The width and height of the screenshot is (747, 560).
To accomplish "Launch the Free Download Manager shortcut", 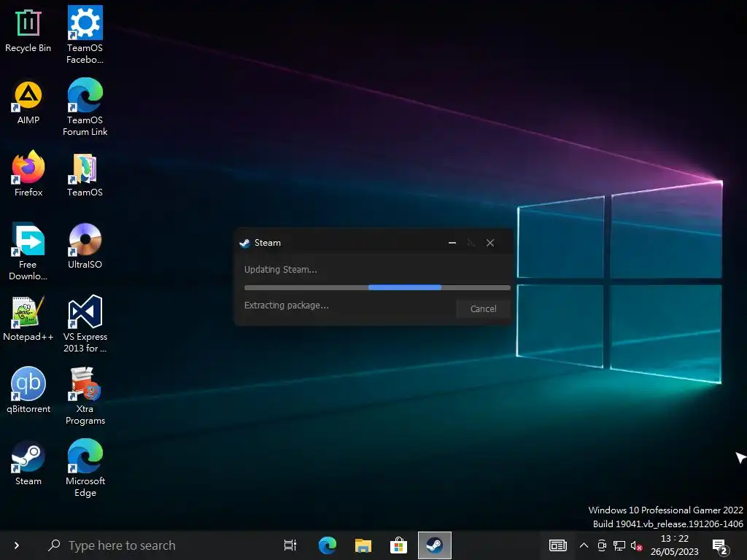I will click(x=28, y=252).
